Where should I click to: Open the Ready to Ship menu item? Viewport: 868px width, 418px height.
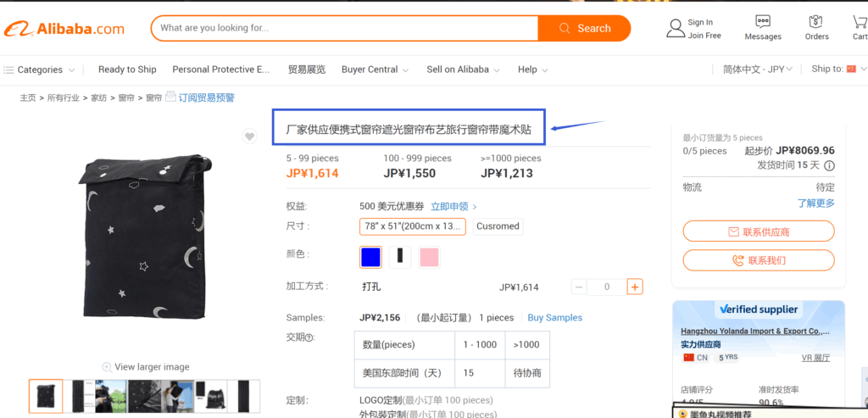pyautogui.click(x=127, y=70)
